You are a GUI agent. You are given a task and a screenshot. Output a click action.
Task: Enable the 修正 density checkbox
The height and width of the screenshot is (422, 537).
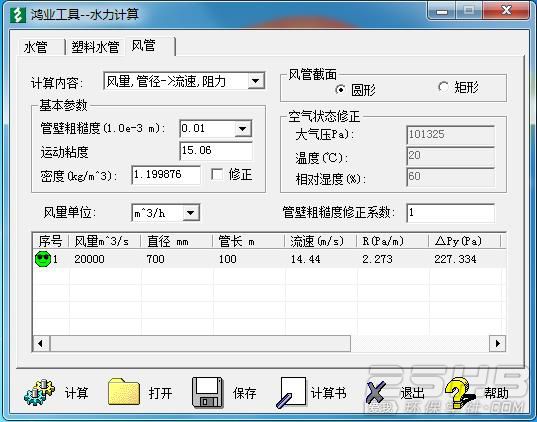coord(217,174)
